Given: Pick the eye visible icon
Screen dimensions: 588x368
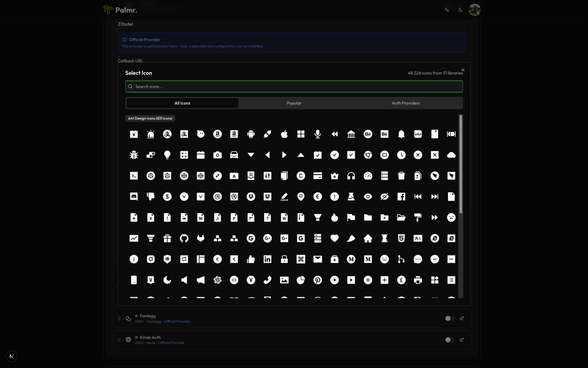Looking at the screenshot, I should point(368,197).
